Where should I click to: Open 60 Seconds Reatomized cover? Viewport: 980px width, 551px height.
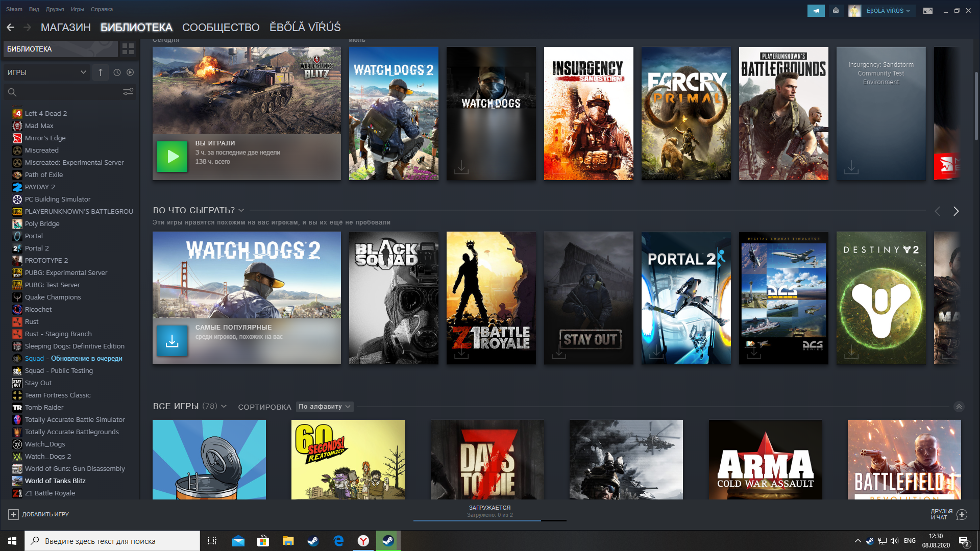[x=348, y=459]
